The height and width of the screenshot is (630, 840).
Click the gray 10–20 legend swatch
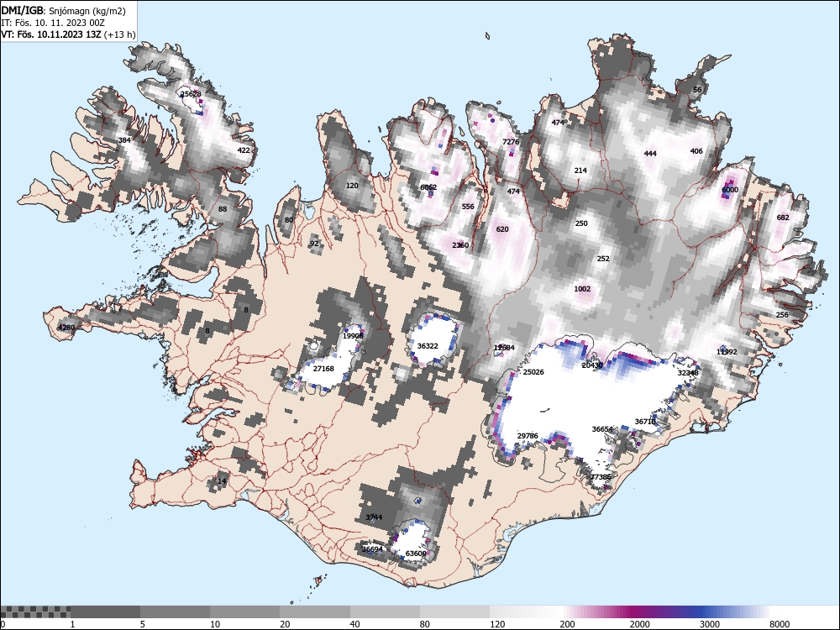point(244,612)
